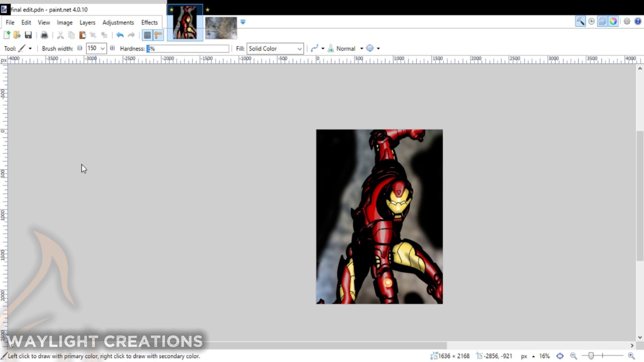Toggle the Colors window

click(613, 21)
